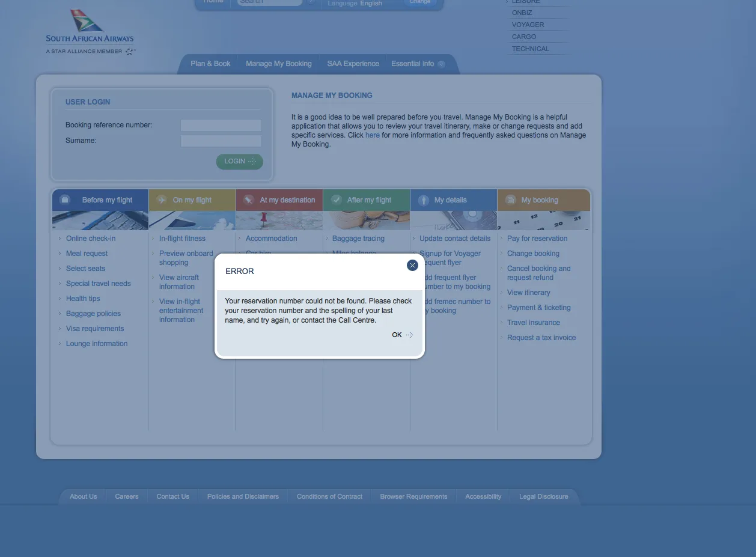
Task: Open the Essential info tab
Action: (413, 64)
